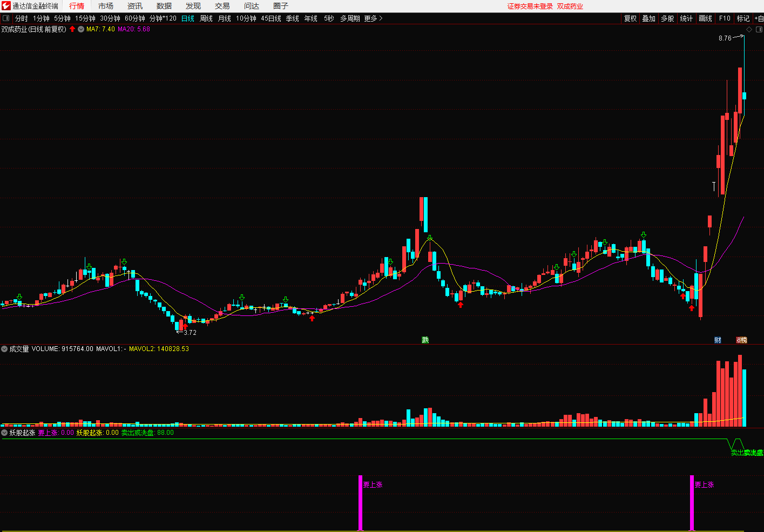Screen dimensions: 764x532
Task: Open the 数据 menu
Action: tap(164, 6)
